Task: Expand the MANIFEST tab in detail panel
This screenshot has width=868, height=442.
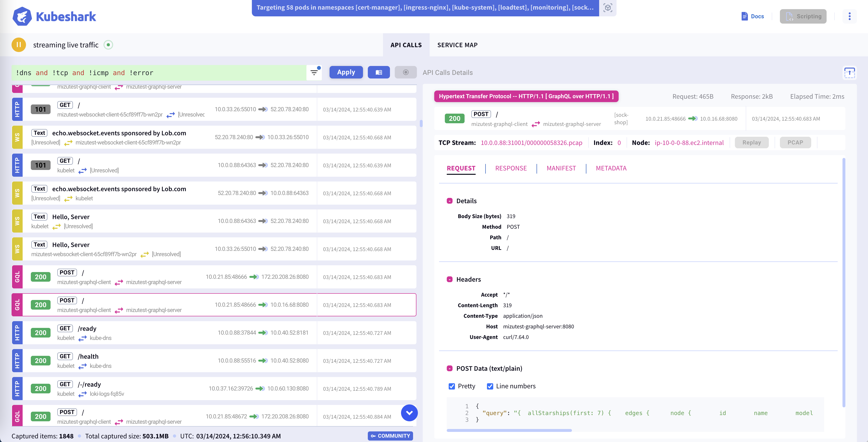Action: click(560, 168)
